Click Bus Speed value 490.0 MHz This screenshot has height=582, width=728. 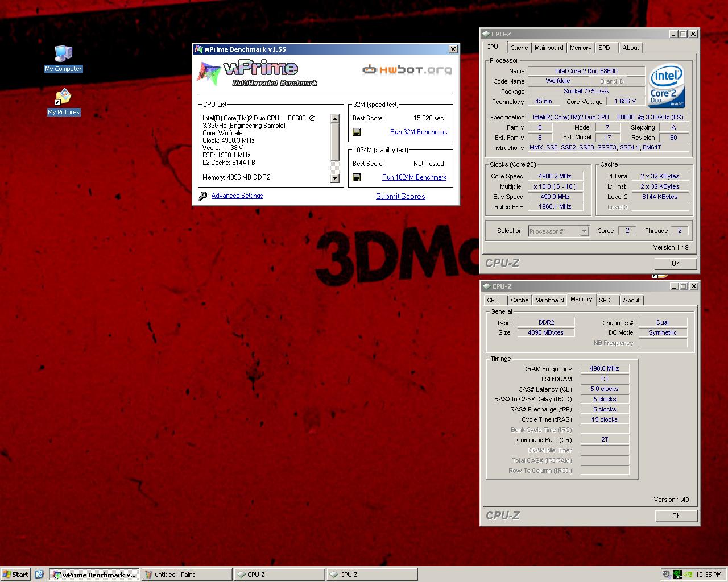coord(555,197)
